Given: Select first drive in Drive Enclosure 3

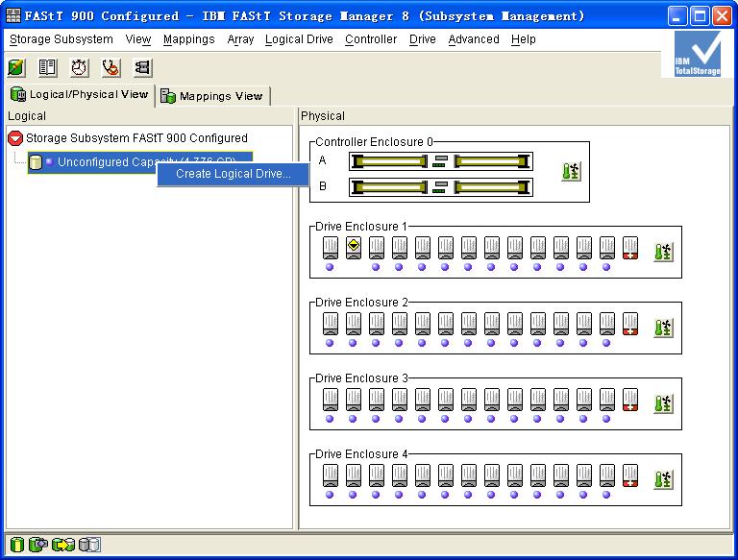Looking at the screenshot, I should coord(331,400).
